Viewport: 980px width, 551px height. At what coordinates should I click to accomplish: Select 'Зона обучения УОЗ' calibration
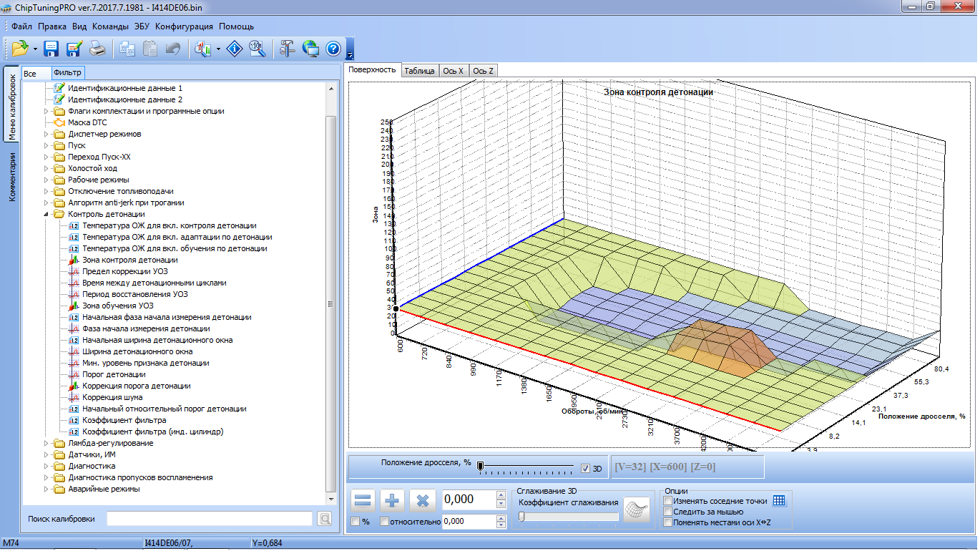pos(117,306)
